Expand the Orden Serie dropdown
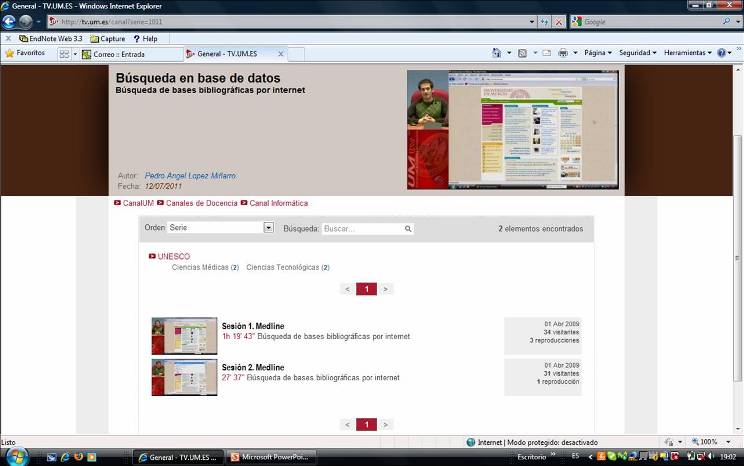This screenshot has width=744, height=466. pyautogui.click(x=268, y=228)
